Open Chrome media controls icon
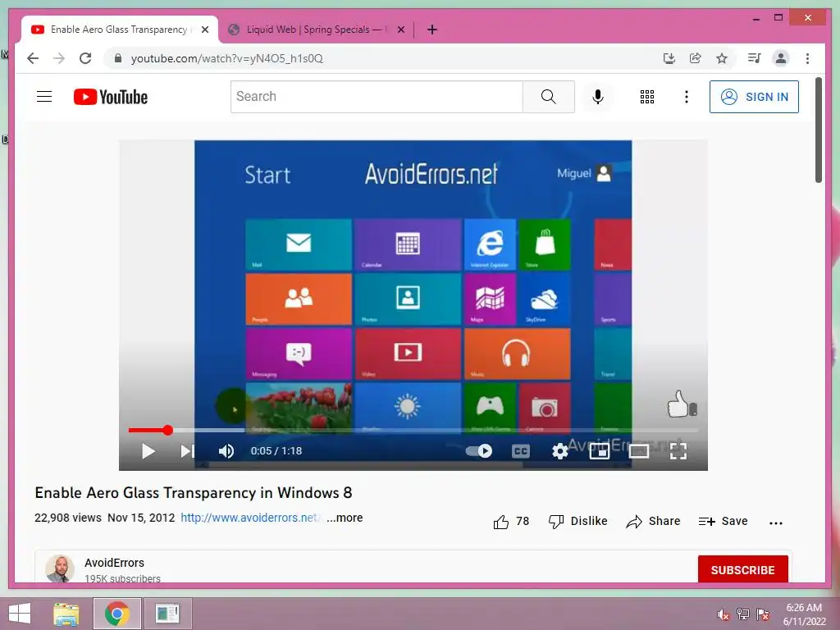The width and height of the screenshot is (840, 630). click(755, 58)
